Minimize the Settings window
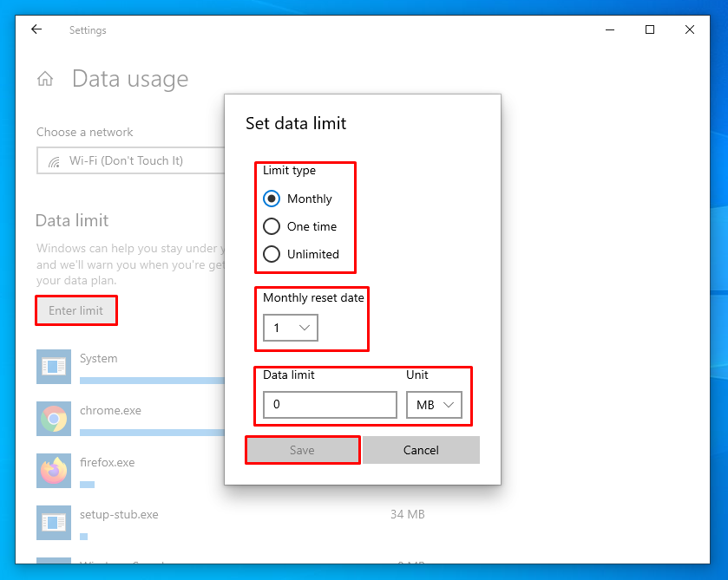 click(x=610, y=29)
